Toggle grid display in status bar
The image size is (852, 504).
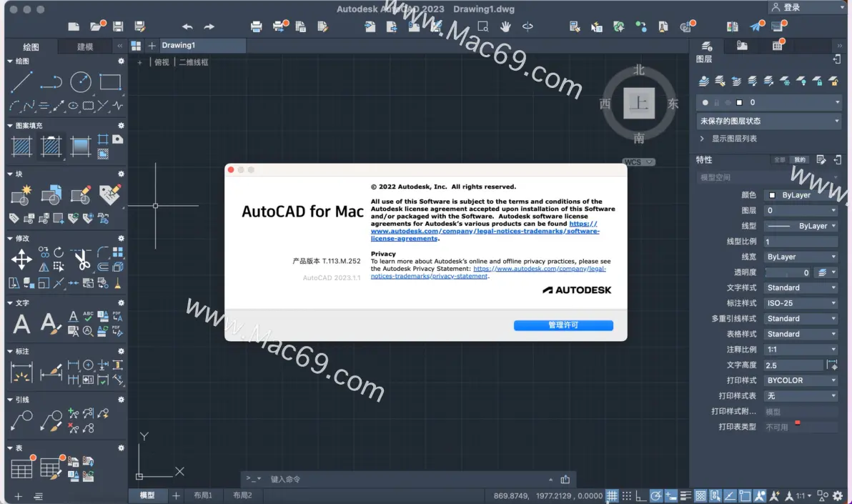coord(613,495)
